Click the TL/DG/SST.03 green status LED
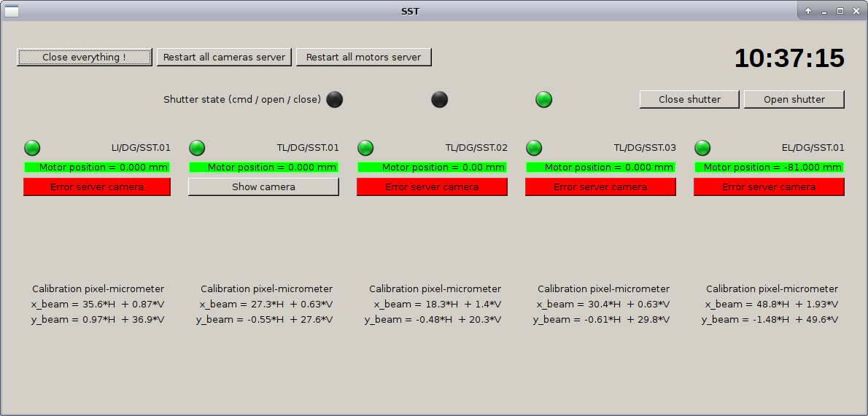Viewport: 868px width, 416px height. click(x=534, y=148)
